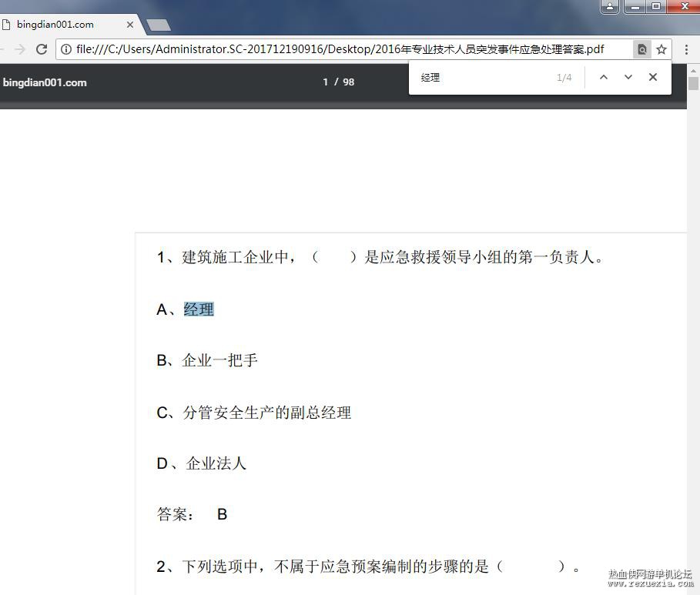Click the site information icon
This screenshot has height=595, width=700.
[x=66, y=49]
